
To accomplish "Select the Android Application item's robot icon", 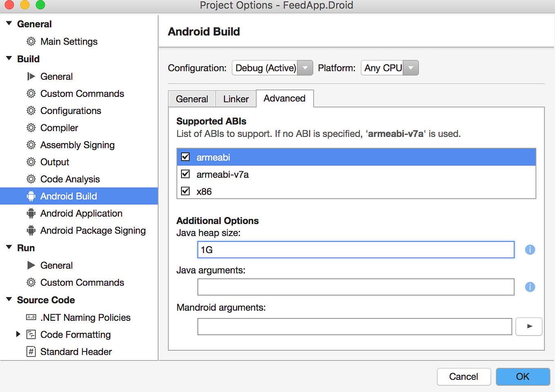I will click(x=31, y=213).
